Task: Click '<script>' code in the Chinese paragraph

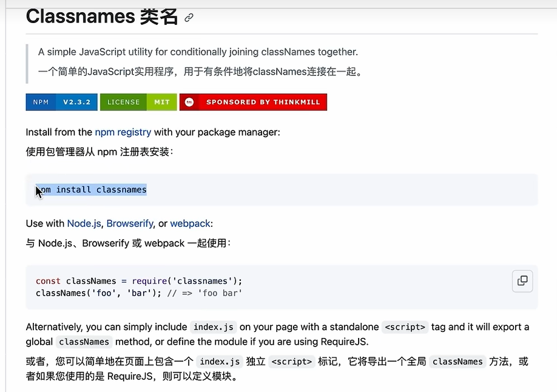Action: click(292, 362)
